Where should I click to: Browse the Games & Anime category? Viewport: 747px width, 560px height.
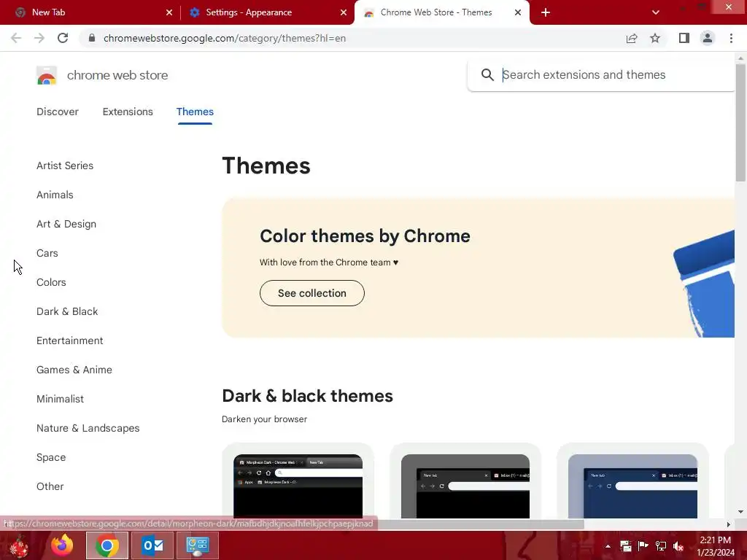coord(74,370)
